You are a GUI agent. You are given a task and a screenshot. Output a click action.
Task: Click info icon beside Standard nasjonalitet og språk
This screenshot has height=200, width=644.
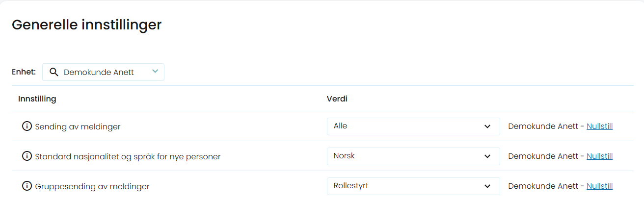click(27, 156)
